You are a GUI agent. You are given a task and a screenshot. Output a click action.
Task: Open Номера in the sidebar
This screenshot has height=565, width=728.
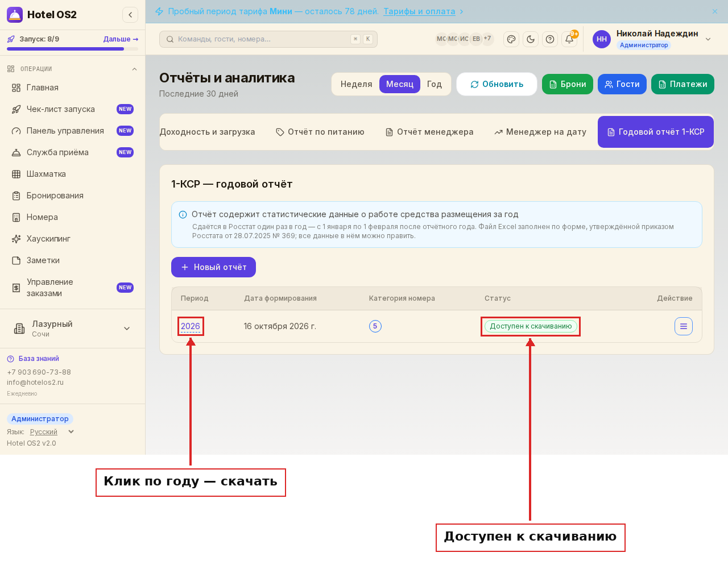point(73,217)
